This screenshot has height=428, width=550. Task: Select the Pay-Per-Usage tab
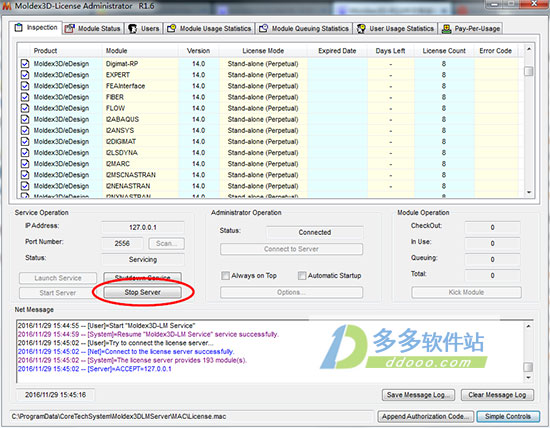[x=471, y=28]
